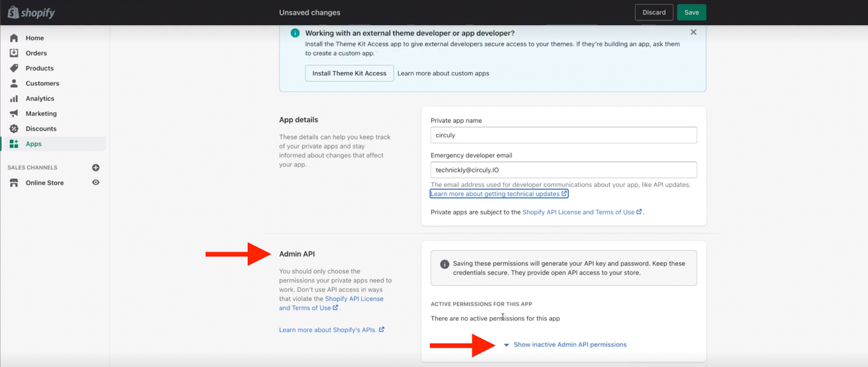Click the Analytics bar chart icon
This screenshot has height=367, width=868.
pyautogui.click(x=14, y=99)
